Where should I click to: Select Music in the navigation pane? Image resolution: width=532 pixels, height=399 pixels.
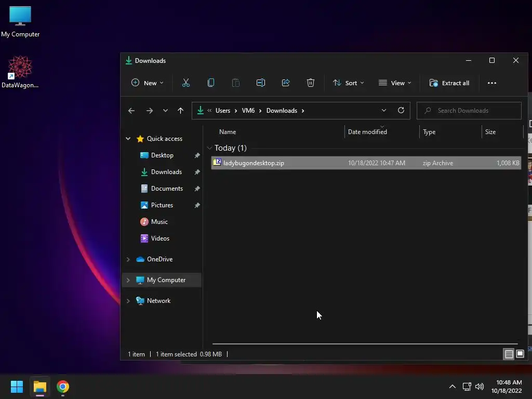[x=159, y=222]
